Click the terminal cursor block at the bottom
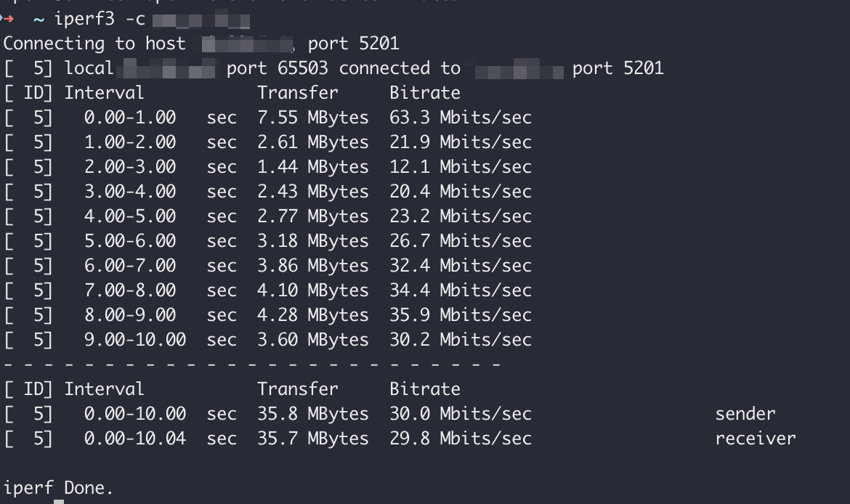The image size is (850, 504). tap(59, 501)
